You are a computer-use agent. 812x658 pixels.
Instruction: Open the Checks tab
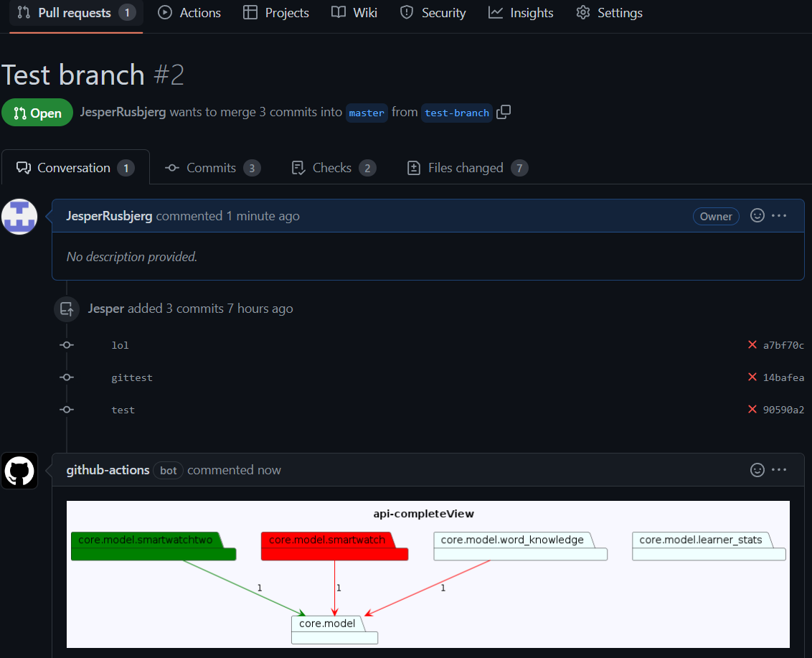332,167
